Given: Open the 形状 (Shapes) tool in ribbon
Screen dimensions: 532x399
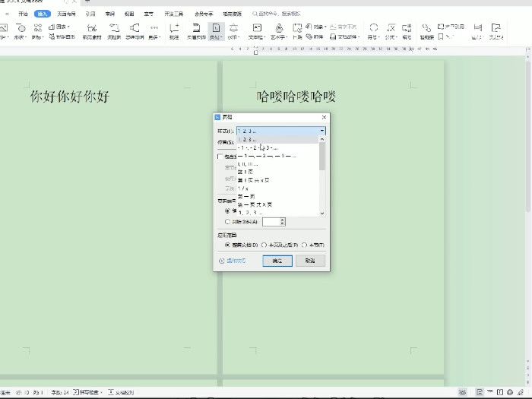Looking at the screenshot, I should 21,31.
